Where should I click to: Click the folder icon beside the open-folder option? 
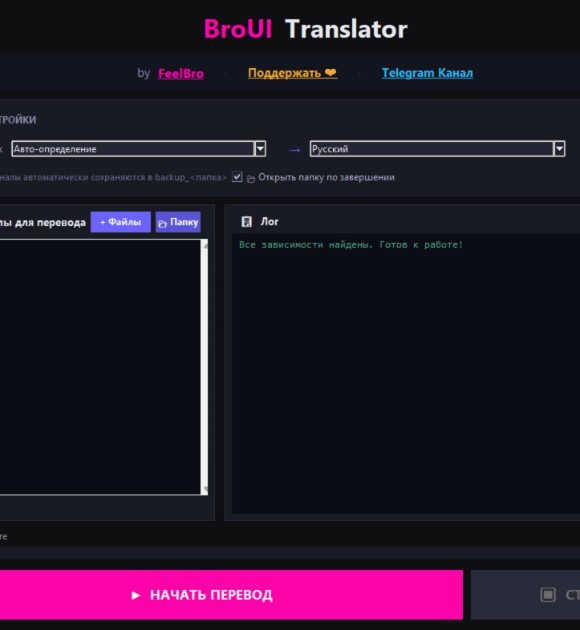(251, 178)
